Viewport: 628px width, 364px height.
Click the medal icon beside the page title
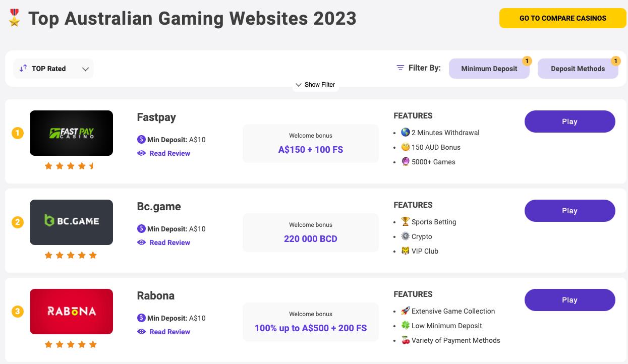pyautogui.click(x=14, y=18)
